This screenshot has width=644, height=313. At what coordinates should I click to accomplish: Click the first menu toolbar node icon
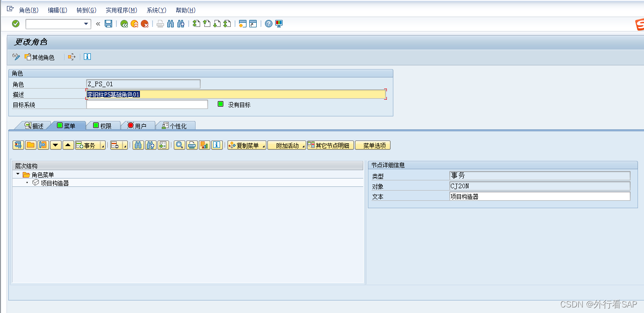19,145
